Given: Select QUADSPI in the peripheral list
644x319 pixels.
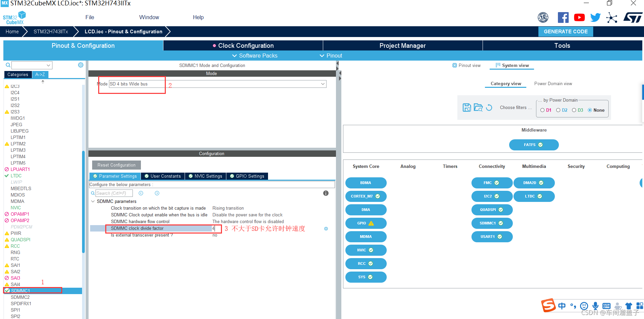Looking at the screenshot, I should [x=21, y=240].
